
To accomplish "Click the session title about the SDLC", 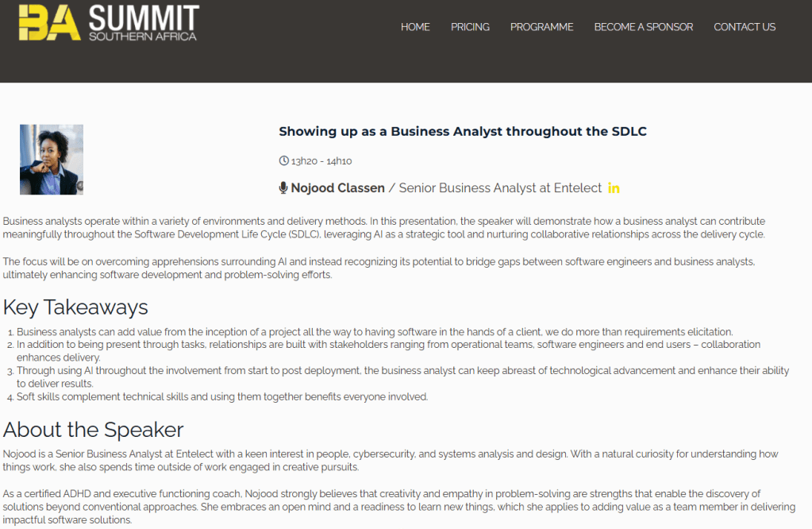I will point(463,132).
